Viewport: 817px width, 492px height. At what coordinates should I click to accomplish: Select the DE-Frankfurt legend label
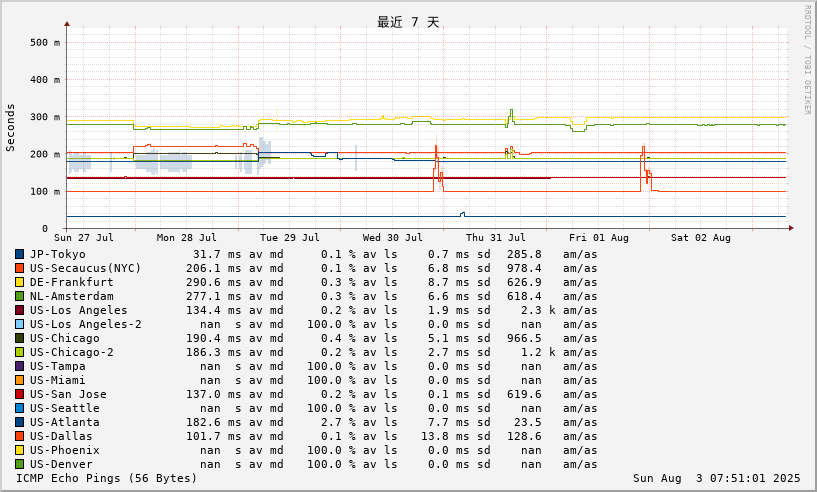click(x=71, y=282)
